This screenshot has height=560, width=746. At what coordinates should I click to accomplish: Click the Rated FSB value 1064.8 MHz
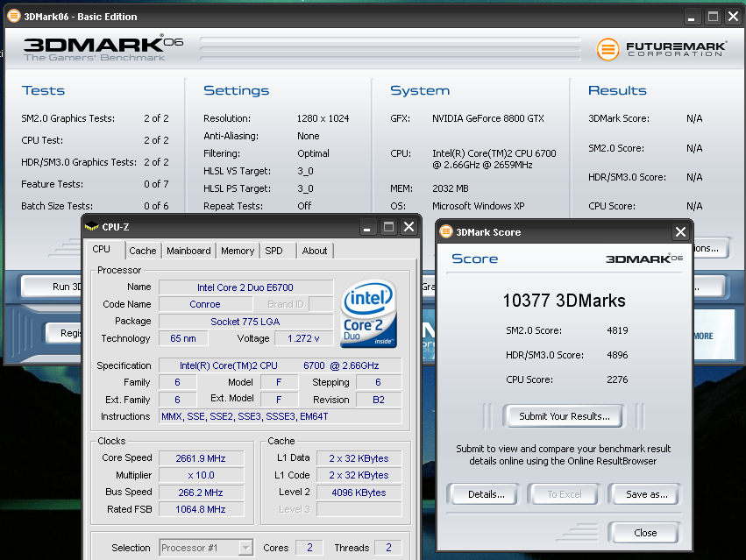tap(201, 509)
